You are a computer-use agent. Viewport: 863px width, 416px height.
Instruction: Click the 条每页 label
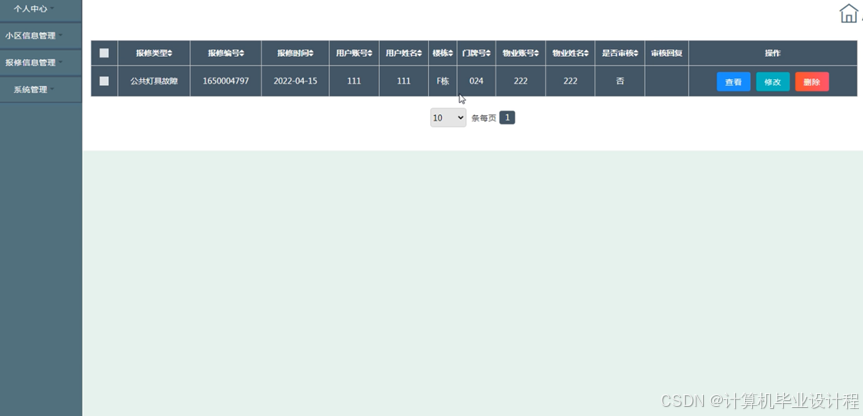484,118
